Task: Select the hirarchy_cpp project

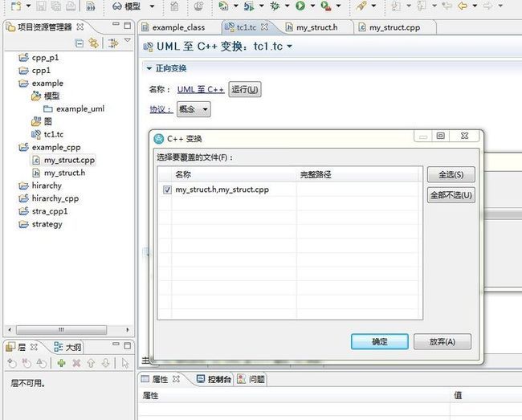Action: click(x=49, y=198)
